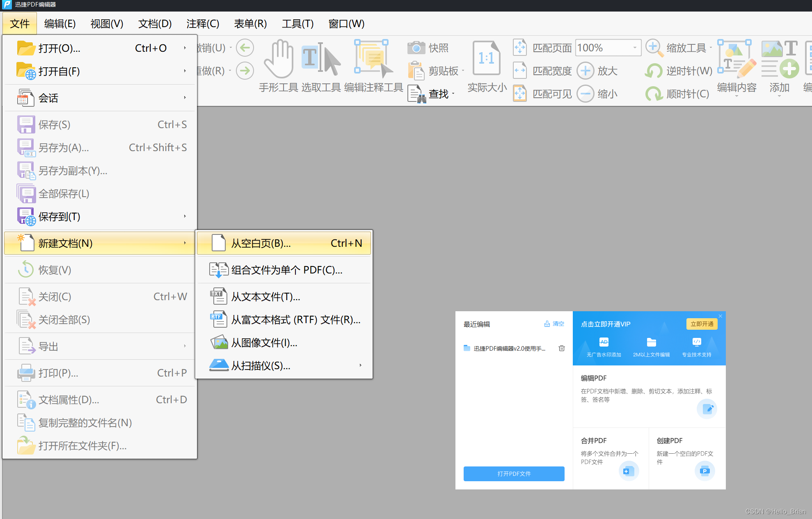The image size is (812, 519).
Task: Expand the 保存到 submenu
Action: 185,216
